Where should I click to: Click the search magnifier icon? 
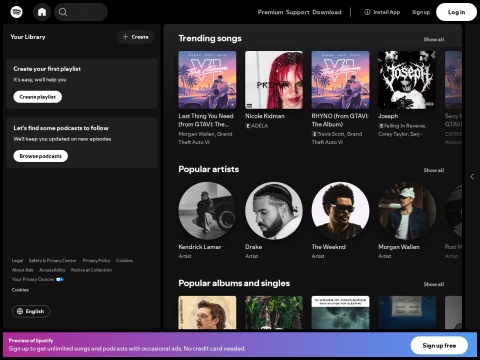point(63,12)
